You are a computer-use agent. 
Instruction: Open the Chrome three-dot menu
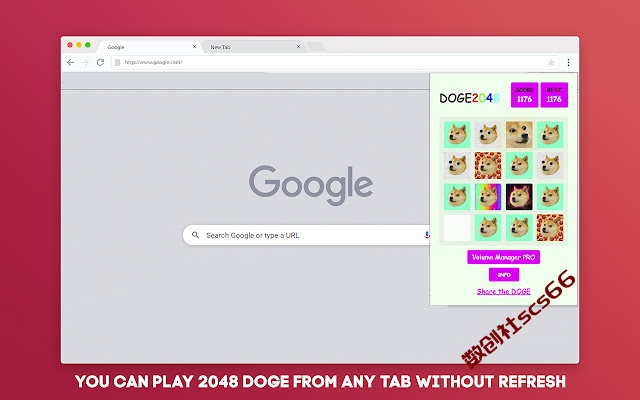coord(568,62)
